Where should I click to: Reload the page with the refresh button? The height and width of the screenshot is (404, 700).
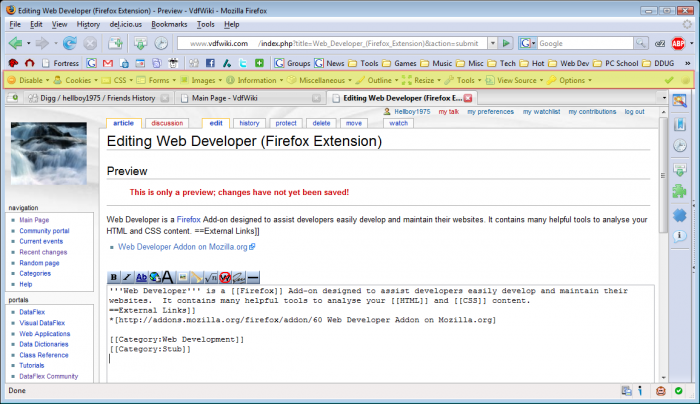(69, 44)
